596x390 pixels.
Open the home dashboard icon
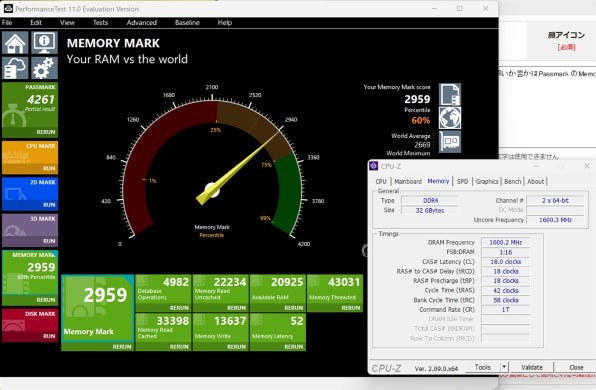[x=15, y=43]
